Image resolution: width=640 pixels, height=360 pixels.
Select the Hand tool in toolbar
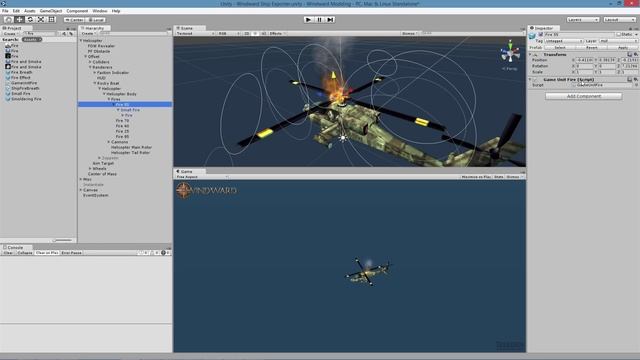[9, 20]
